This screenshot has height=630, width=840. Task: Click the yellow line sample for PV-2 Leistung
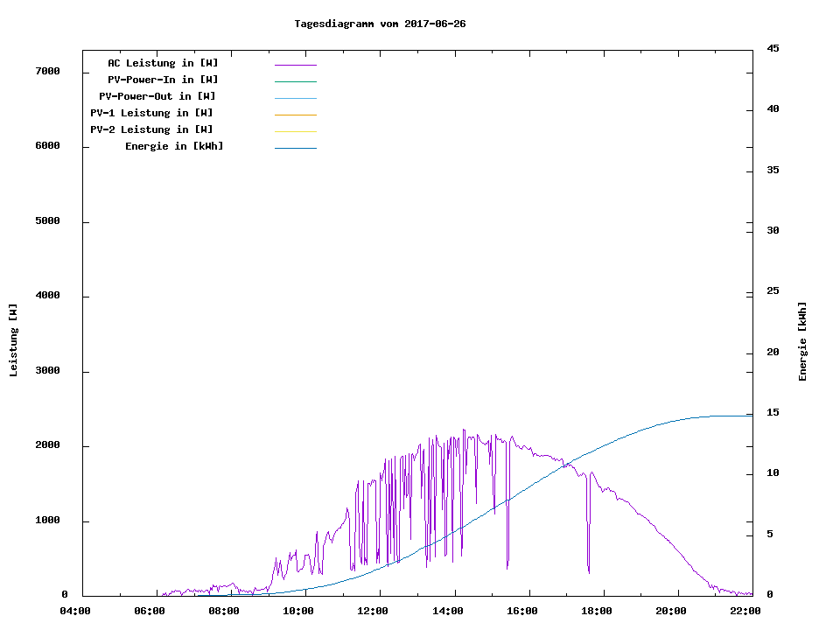295,131
